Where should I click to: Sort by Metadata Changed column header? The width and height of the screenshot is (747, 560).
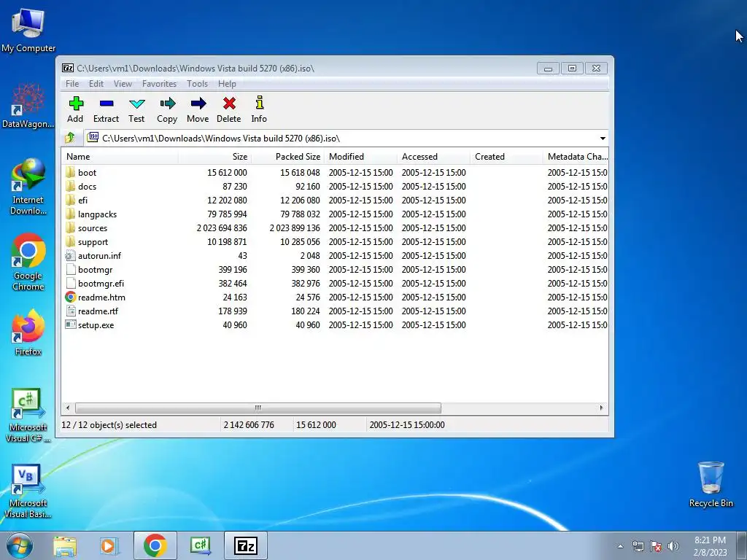click(576, 157)
